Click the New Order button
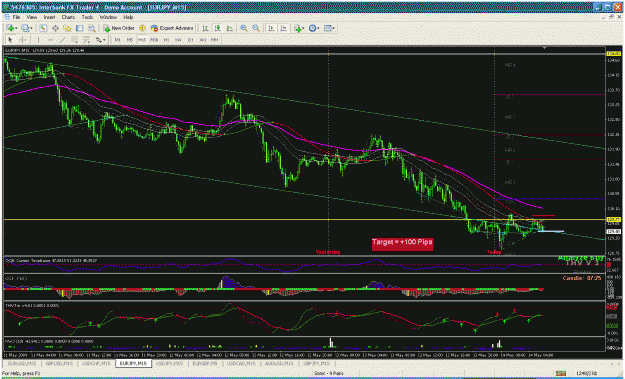Screen dimensions: 625x379 pos(118,28)
